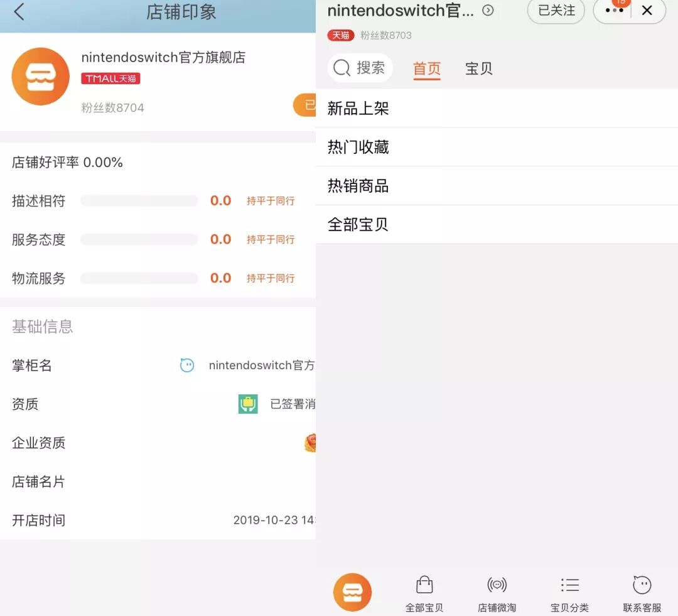The image size is (678, 616).
Task: Expand store details arrow beside nintendoswitch官 title
Action: click(488, 11)
